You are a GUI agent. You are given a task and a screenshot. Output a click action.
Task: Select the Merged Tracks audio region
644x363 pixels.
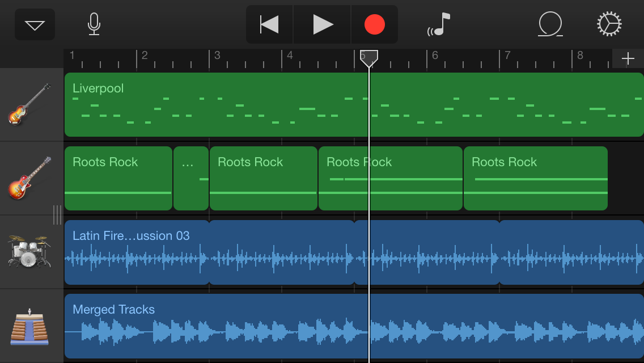[354, 326]
